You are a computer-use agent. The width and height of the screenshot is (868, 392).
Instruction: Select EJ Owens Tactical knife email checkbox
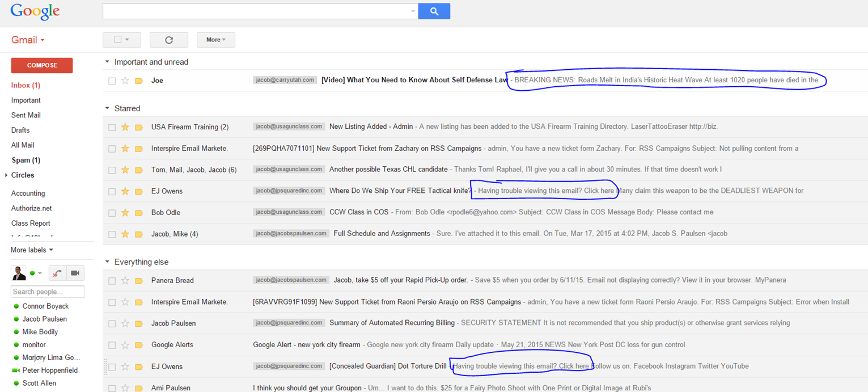click(x=112, y=192)
